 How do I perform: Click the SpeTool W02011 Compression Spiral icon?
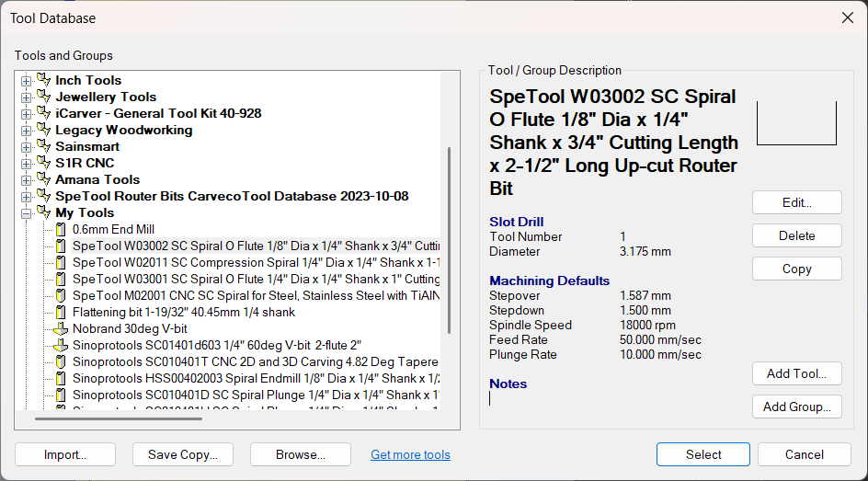tap(62, 263)
